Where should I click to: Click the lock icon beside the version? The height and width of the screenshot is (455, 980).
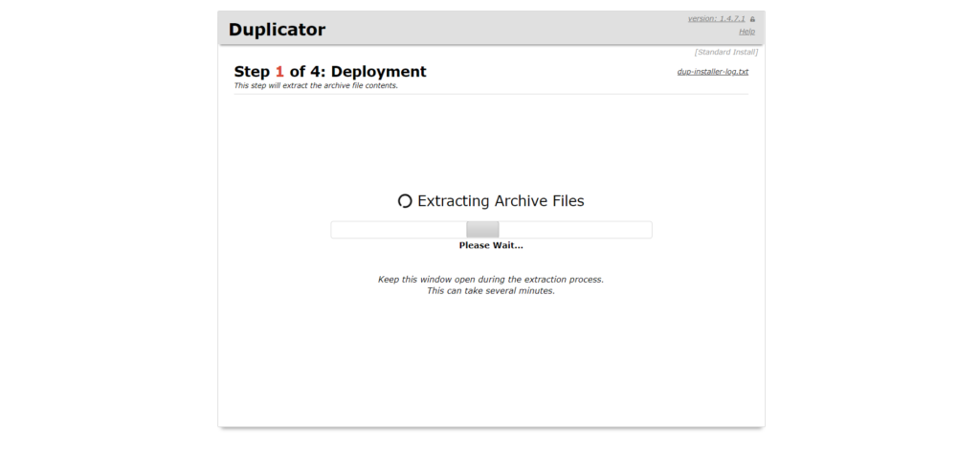point(752,19)
